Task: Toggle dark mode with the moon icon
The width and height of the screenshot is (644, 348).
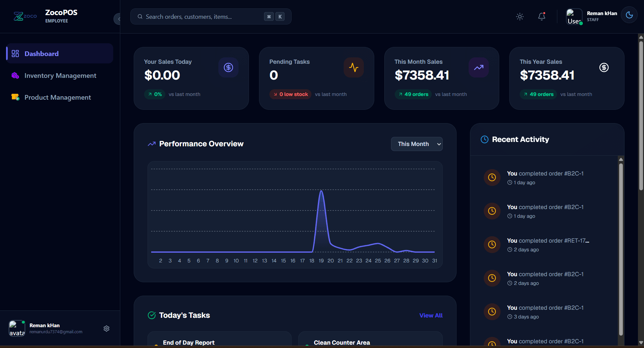Action: pyautogui.click(x=629, y=15)
